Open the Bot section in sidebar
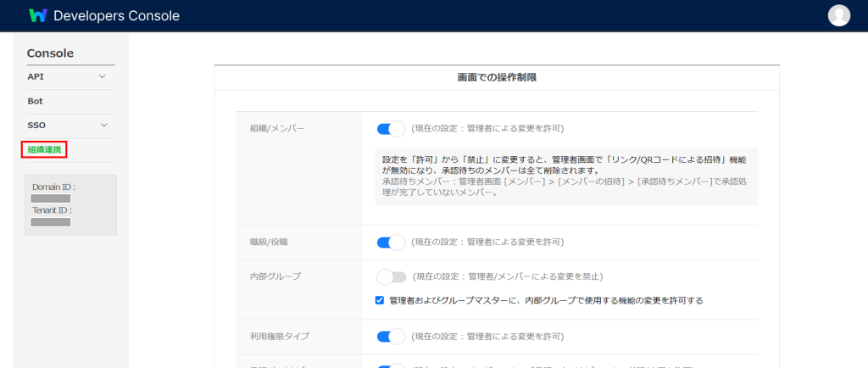The width and height of the screenshot is (868, 368). pyautogui.click(x=36, y=101)
